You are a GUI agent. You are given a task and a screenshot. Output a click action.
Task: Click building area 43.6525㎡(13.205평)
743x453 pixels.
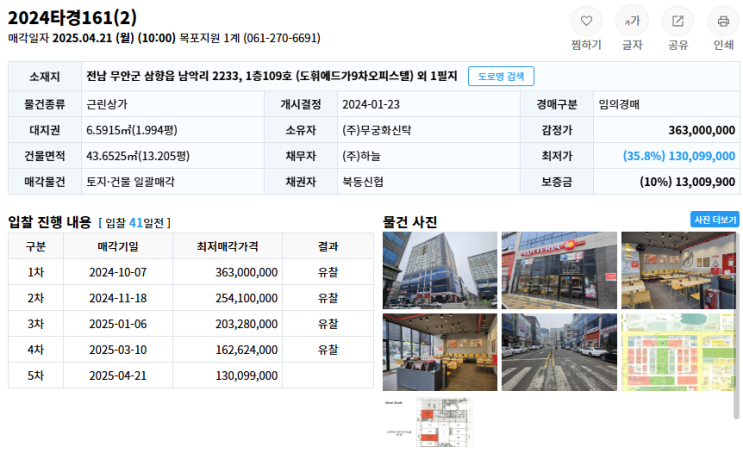point(138,156)
